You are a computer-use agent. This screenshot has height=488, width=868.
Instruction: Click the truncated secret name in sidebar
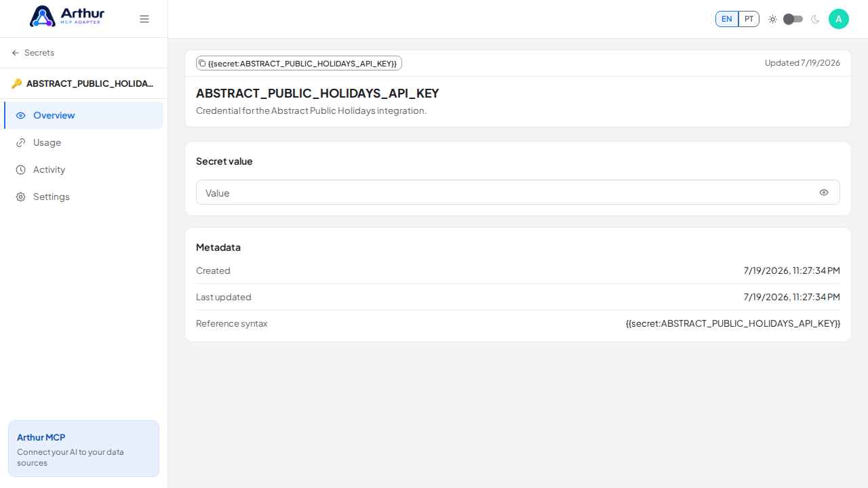[x=90, y=84]
